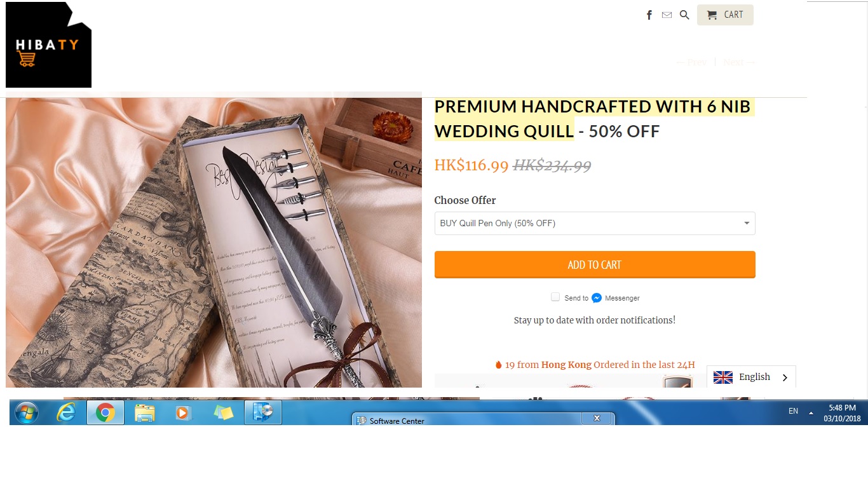Expand the Choose Offer dropdown
Screen dimensions: 868x488
(x=595, y=224)
